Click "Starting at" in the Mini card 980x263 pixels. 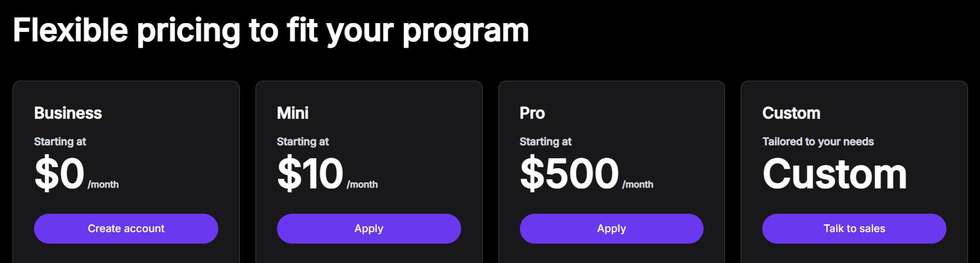pyautogui.click(x=303, y=141)
